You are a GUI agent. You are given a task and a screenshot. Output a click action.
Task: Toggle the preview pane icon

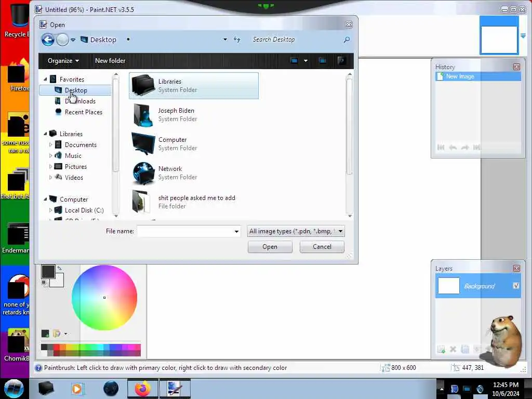click(x=322, y=61)
